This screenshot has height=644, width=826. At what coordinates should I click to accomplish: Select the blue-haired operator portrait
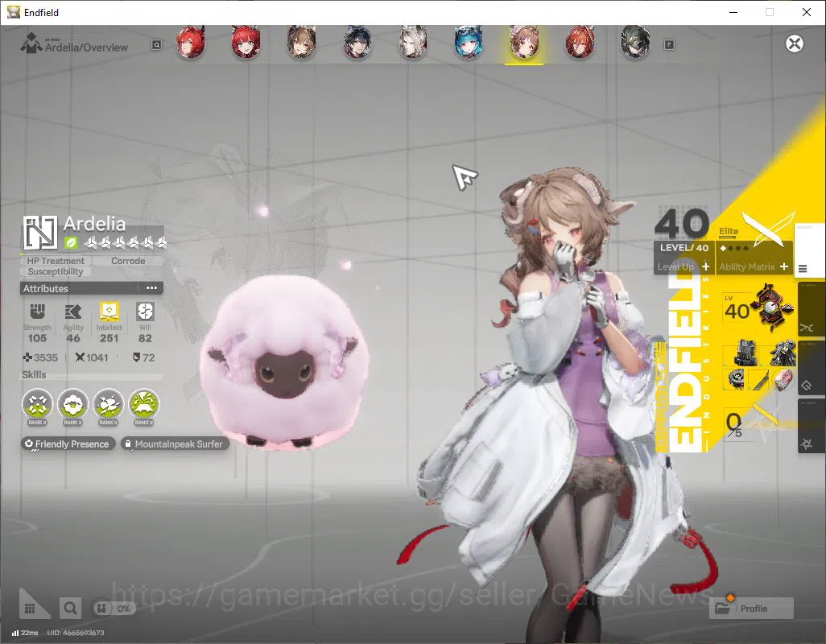coord(469,42)
